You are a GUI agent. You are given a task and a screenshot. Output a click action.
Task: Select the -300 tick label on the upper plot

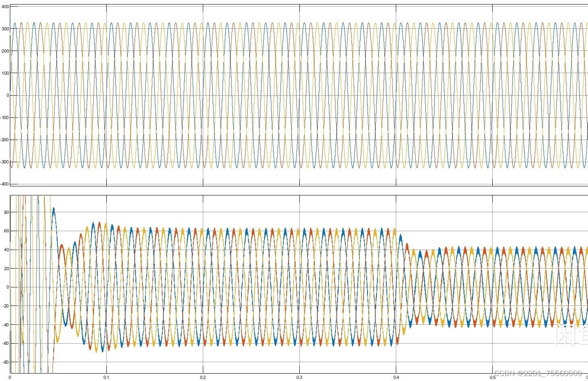tap(4, 162)
